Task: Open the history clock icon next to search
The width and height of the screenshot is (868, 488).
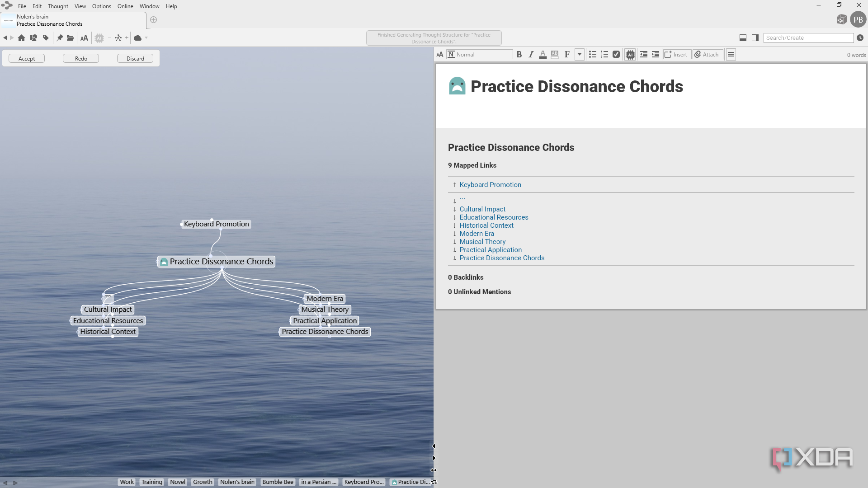Action: (x=860, y=38)
